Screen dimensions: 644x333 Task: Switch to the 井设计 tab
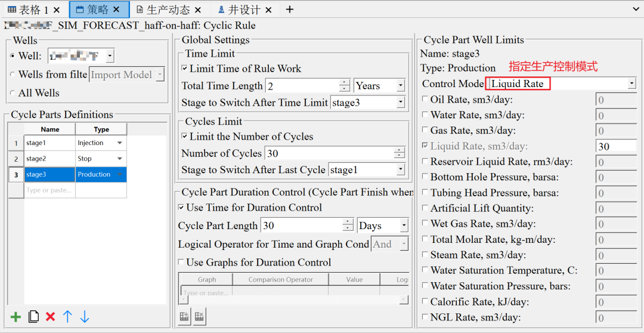point(244,10)
